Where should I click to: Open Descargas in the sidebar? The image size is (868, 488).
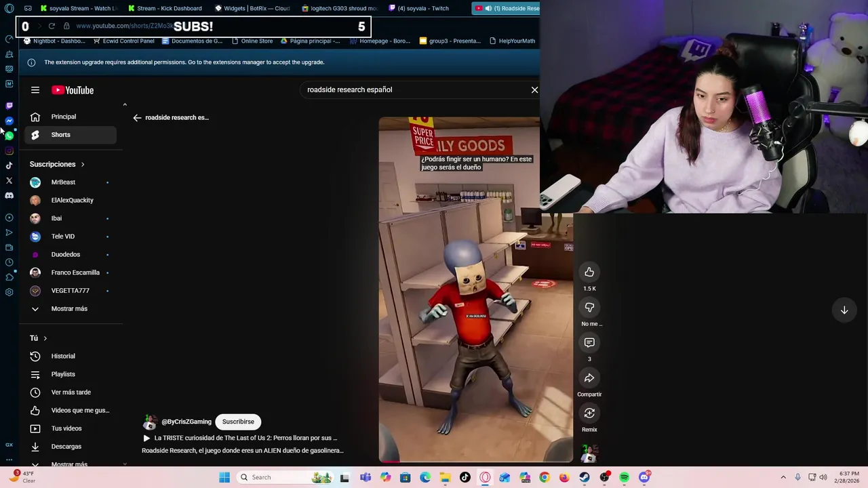click(71, 447)
